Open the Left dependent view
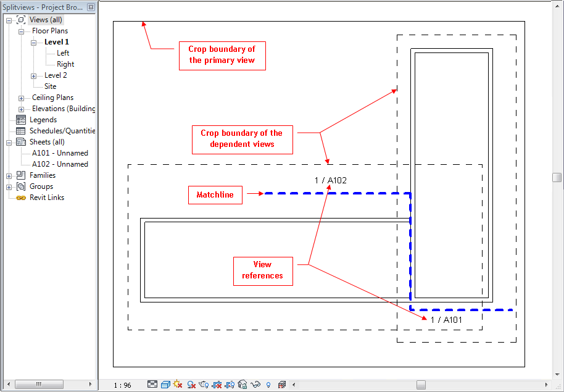This screenshot has width=564, height=392. (x=63, y=53)
